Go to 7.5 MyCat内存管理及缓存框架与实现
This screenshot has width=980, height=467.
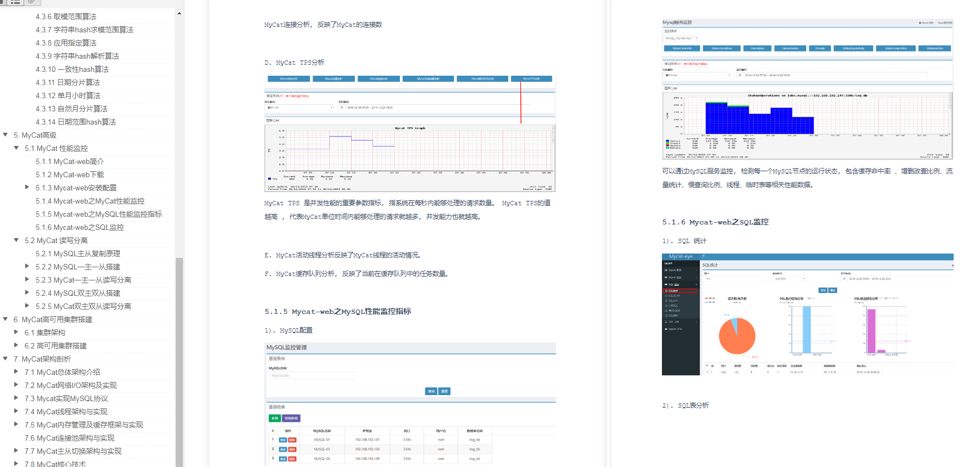click(84, 425)
